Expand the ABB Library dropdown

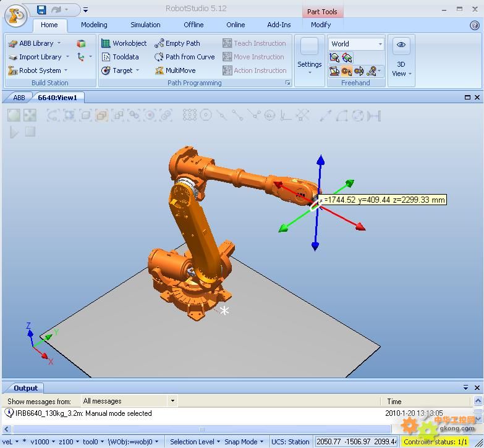pos(59,43)
